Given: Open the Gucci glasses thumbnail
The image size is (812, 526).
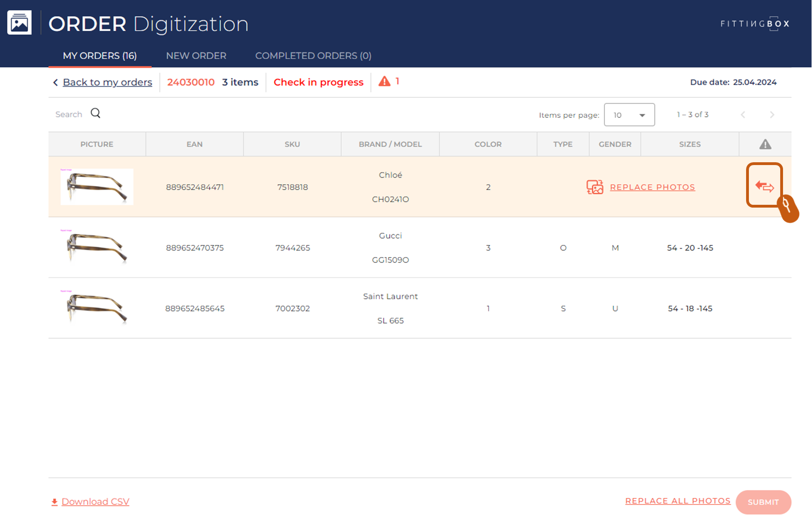Looking at the screenshot, I should coord(97,247).
